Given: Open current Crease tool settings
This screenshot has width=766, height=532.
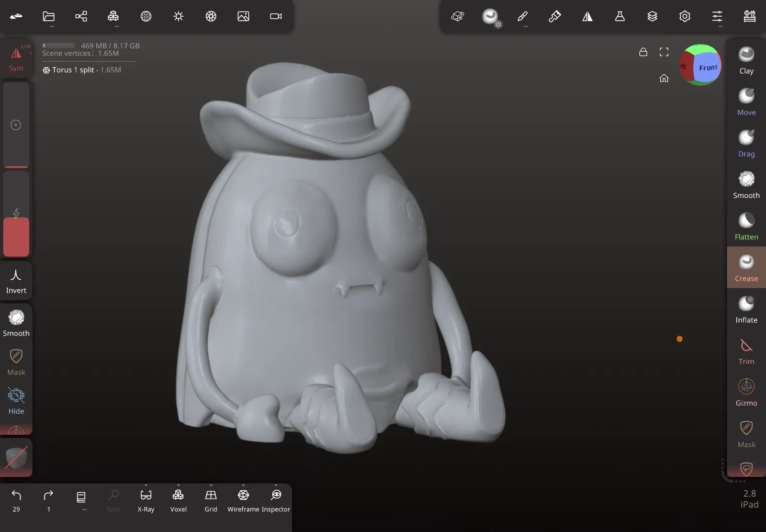Looking at the screenshot, I should [490, 17].
